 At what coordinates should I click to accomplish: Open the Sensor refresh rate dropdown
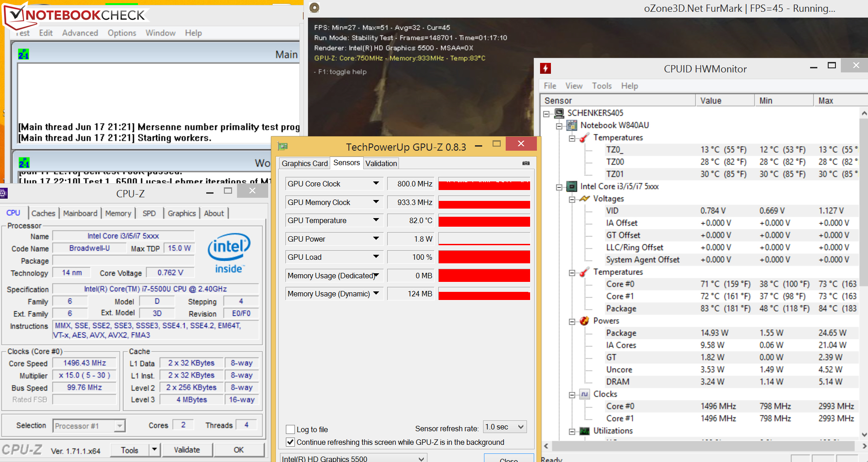point(505,427)
